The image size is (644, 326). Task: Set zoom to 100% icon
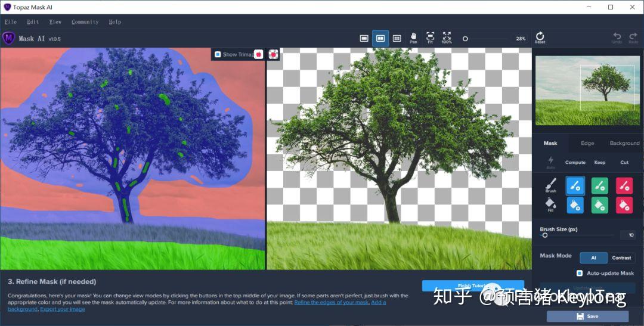pyautogui.click(x=447, y=38)
